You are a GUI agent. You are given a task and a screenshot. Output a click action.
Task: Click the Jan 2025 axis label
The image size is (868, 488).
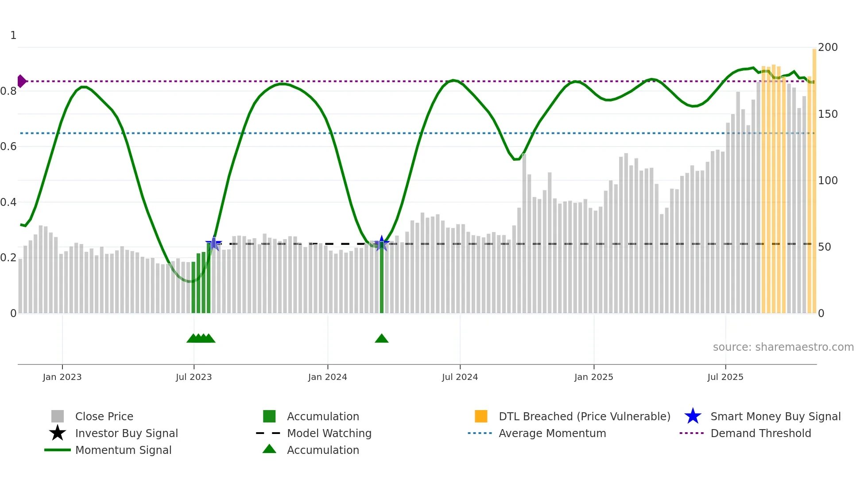[593, 377]
